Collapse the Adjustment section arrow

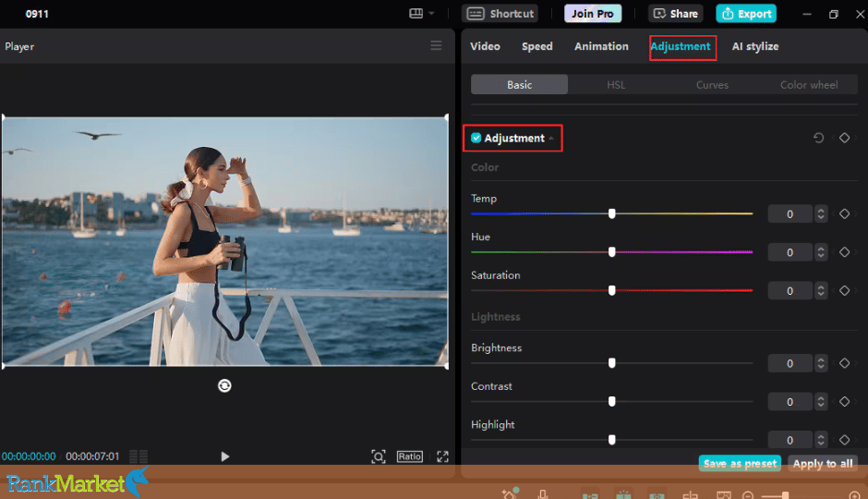(551, 139)
